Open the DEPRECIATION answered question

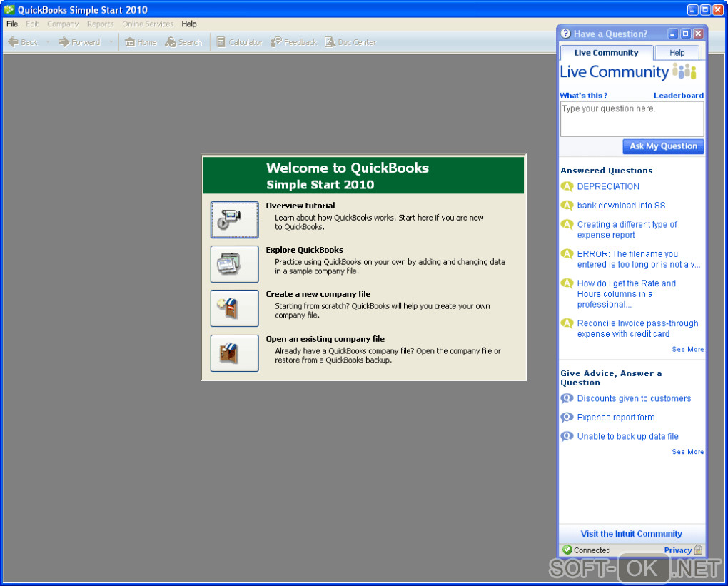tap(608, 187)
